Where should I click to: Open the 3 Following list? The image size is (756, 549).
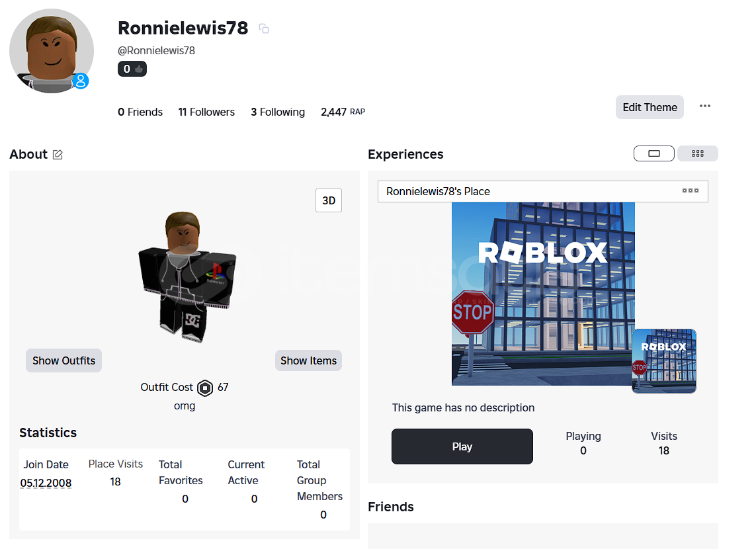tap(278, 112)
